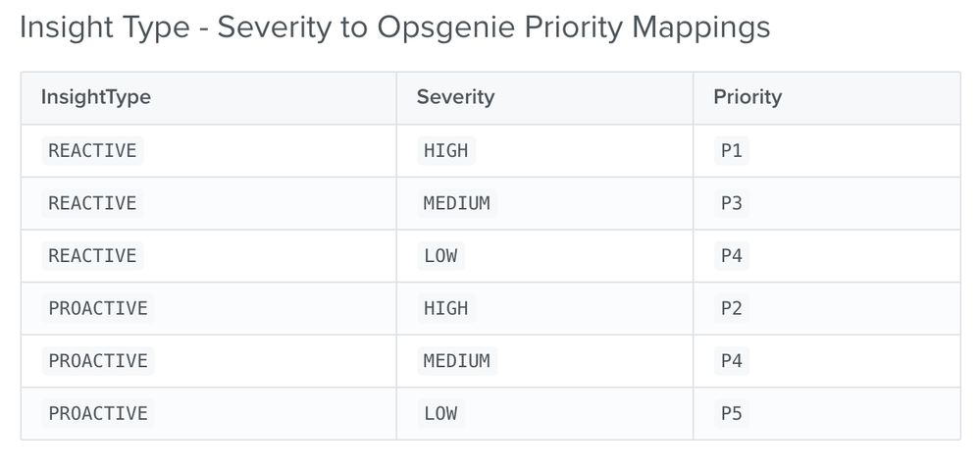Click REACTIVE in the P3 priority row
This screenshot has height=470, width=980.
tap(92, 204)
